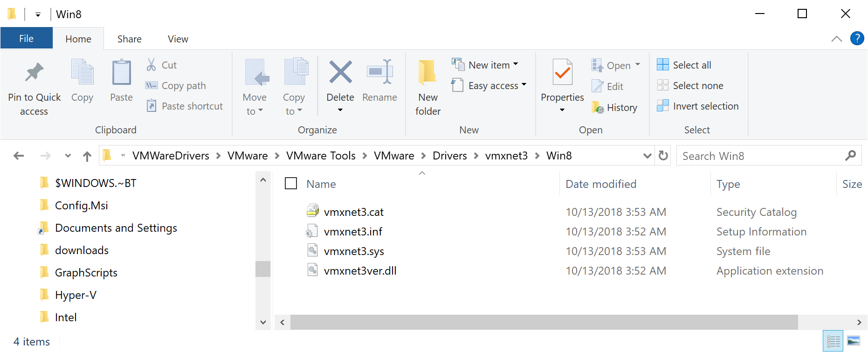The height and width of the screenshot is (352, 868).
Task: Select the $WINDOWS.~BT folder
Action: click(x=96, y=183)
